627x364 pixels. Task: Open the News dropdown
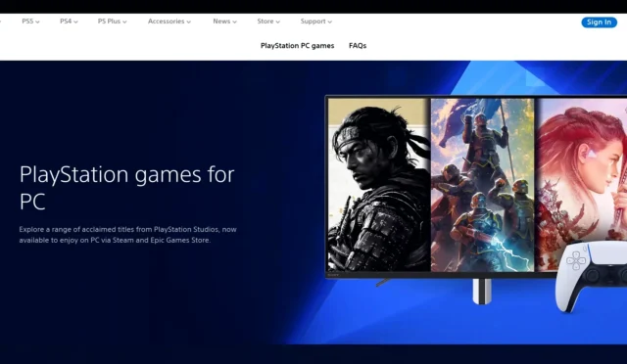224,22
